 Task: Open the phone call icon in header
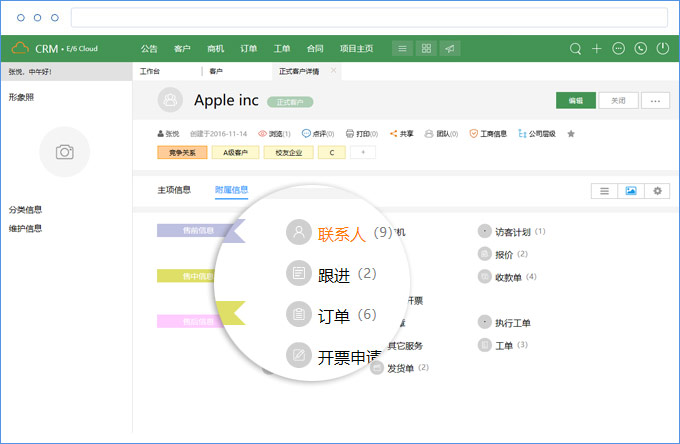(x=640, y=48)
